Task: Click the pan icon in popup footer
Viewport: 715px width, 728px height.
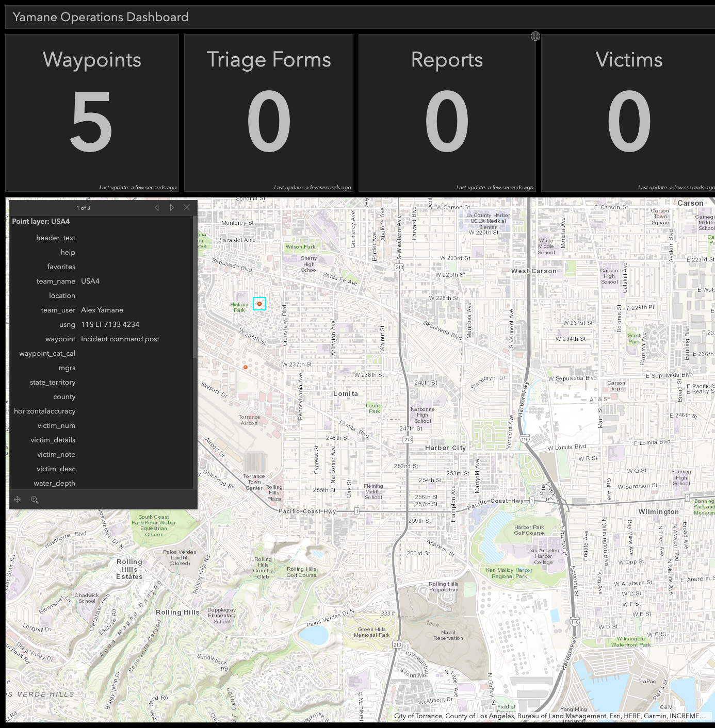Action: [x=18, y=500]
